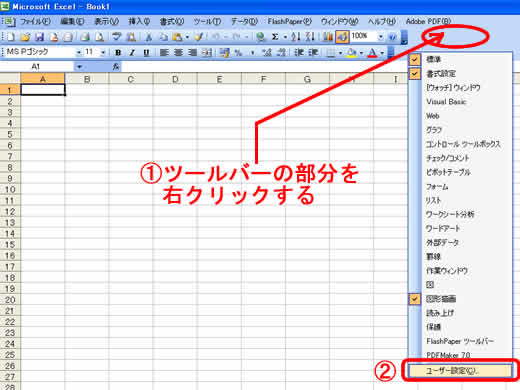Expand the zoom 100% dropdown
Screen dimensions: 520x390
coord(381,37)
